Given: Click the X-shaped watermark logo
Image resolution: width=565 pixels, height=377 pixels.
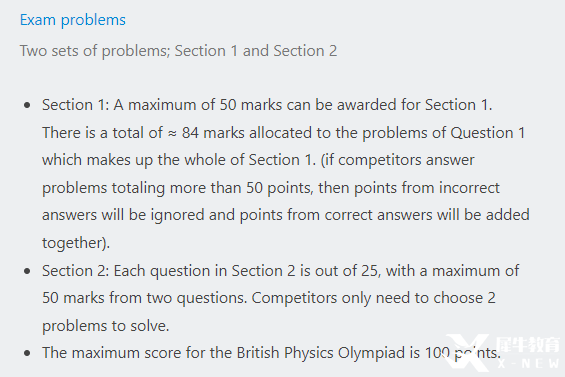Looking at the screenshot, I should pos(467,352).
